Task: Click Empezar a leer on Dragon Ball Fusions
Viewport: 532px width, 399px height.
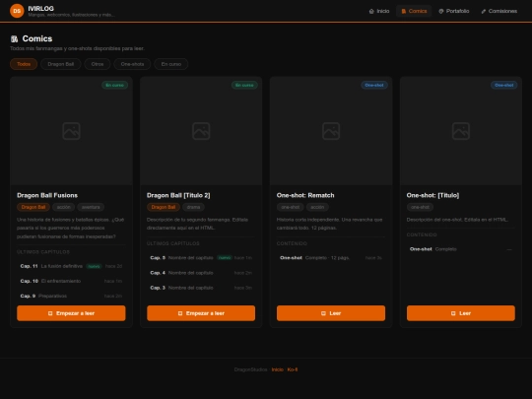Action: point(71,313)
